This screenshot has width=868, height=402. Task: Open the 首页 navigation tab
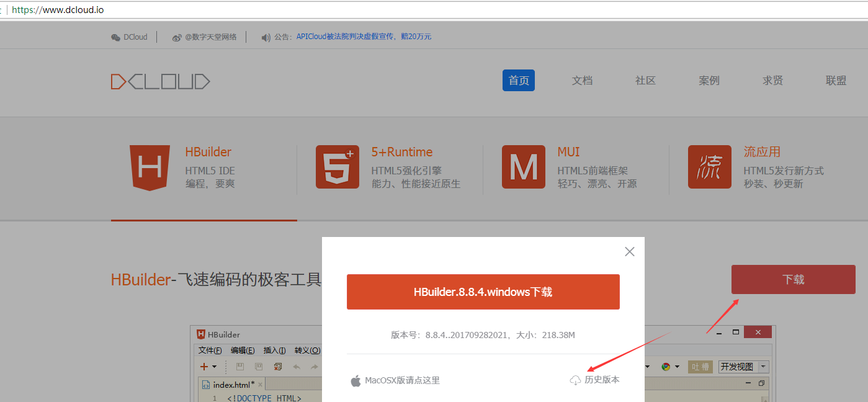(519, 81)
